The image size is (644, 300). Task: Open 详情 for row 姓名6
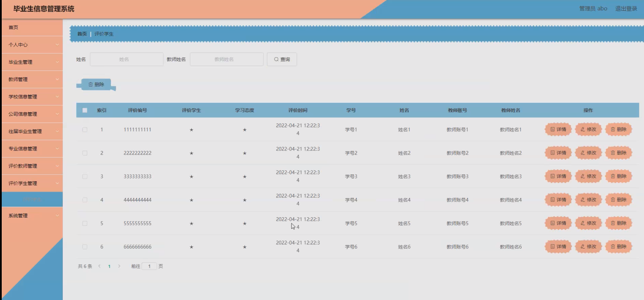point(558,246)
